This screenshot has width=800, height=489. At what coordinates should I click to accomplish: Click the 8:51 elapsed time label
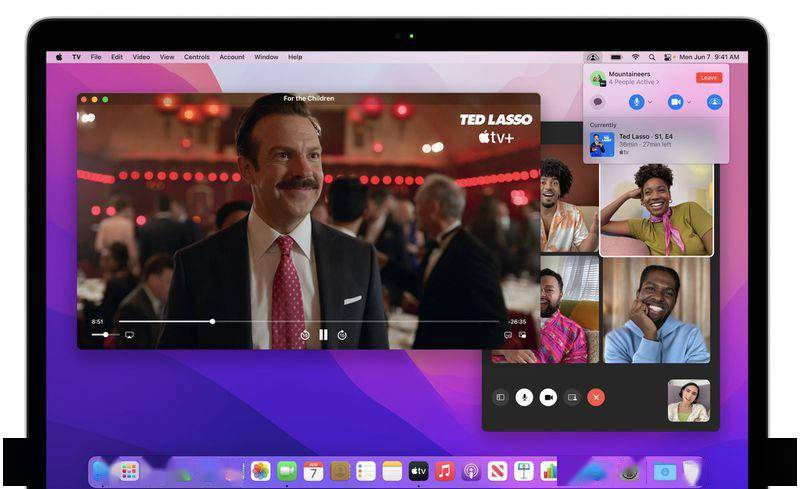(x=97, y=322)
